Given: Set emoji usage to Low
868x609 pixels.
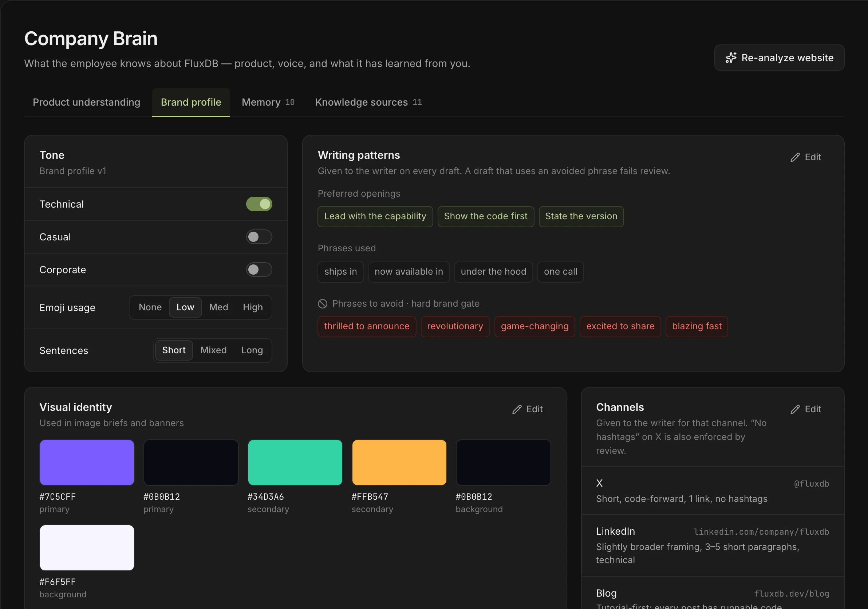Looking at the screenshot, I should coord(185,307).
